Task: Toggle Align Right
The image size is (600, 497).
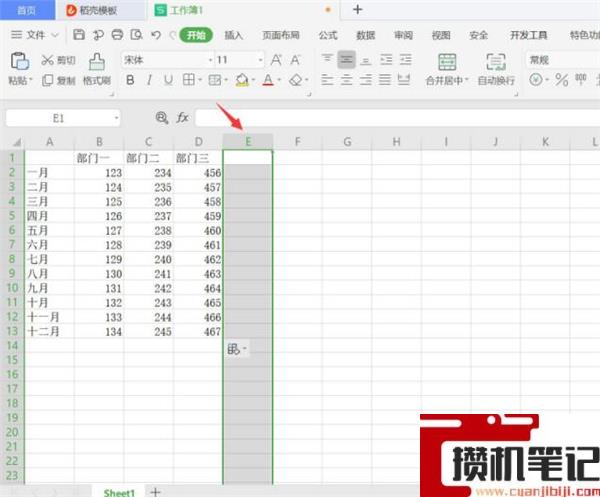Action: [x=365, y=80]
